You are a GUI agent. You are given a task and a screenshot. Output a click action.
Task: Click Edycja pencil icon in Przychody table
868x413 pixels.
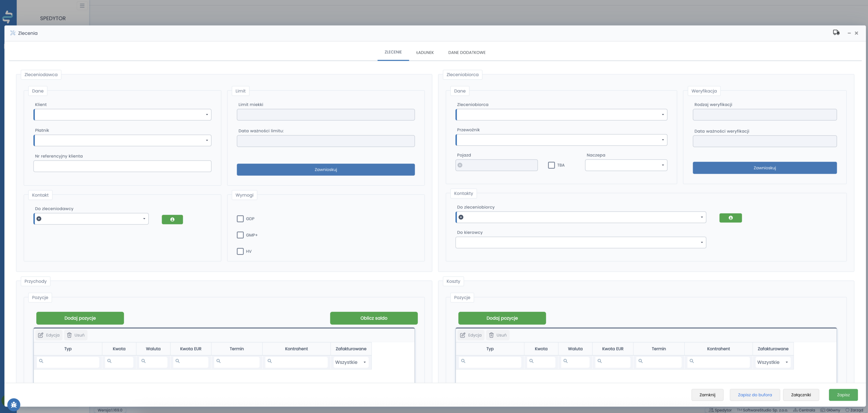41,335
